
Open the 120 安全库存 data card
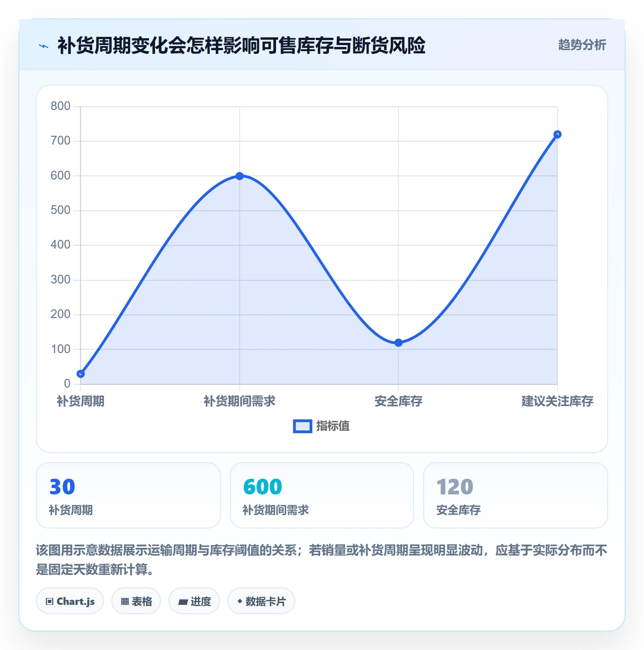[x=516, y=495]
